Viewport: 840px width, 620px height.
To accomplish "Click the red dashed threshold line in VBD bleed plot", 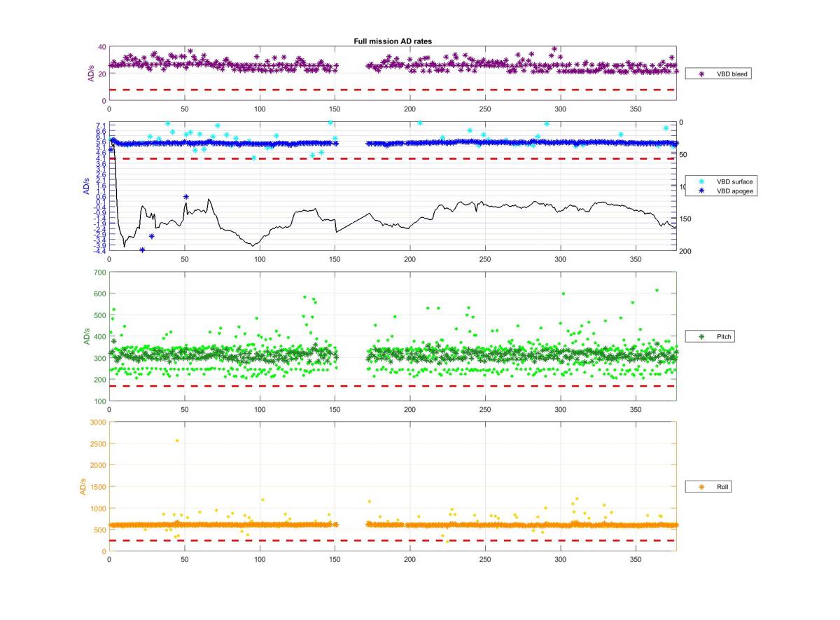I will tap(392, 90).
